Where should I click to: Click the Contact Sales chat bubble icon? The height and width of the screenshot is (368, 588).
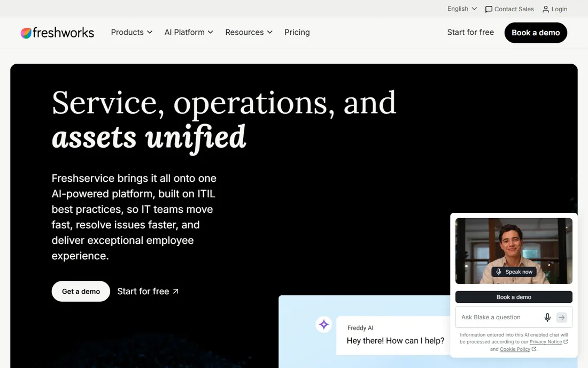489,10
